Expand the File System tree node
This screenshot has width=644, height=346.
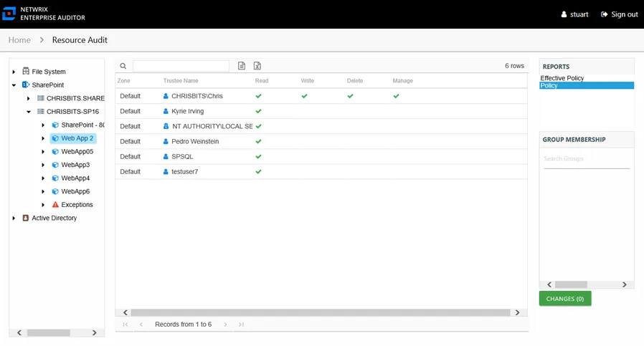(14, 72)
